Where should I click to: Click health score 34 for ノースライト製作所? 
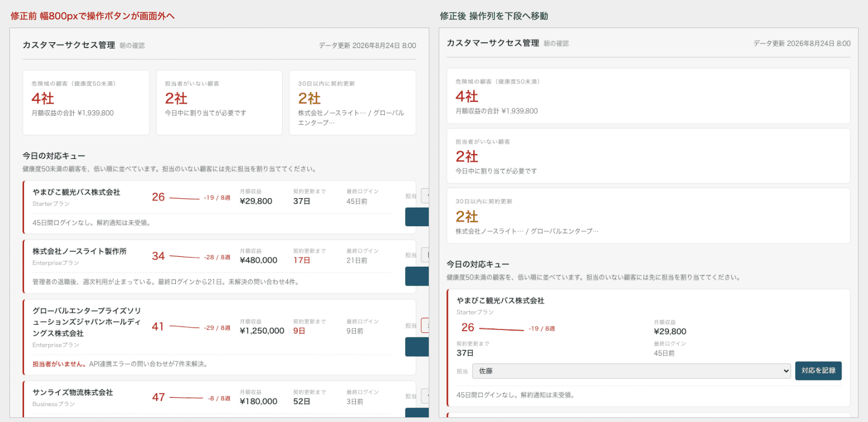[158, 256]
